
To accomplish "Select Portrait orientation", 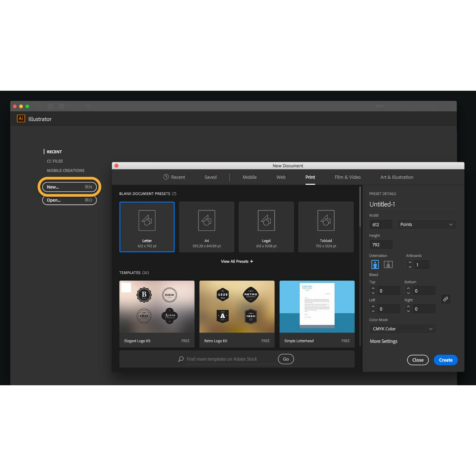I will point(375,264).
